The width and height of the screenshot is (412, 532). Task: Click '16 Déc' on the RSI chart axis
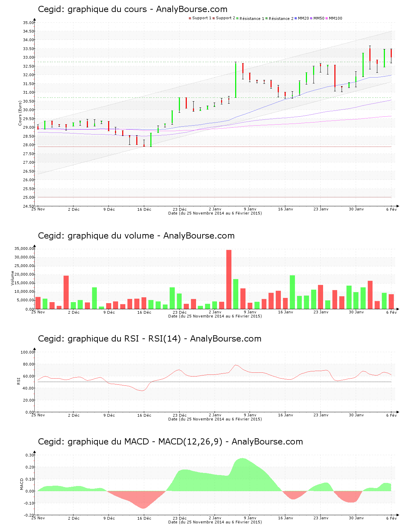(x=144, y=415)
